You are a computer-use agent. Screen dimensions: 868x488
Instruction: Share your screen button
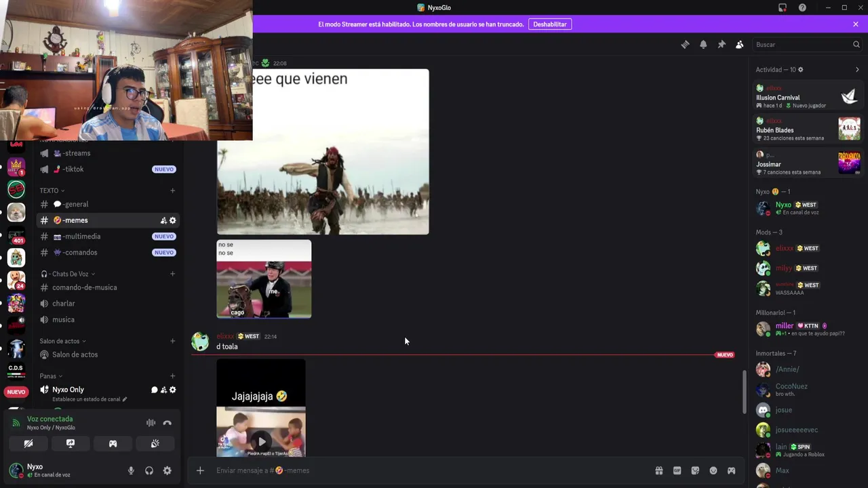[71, 444]
